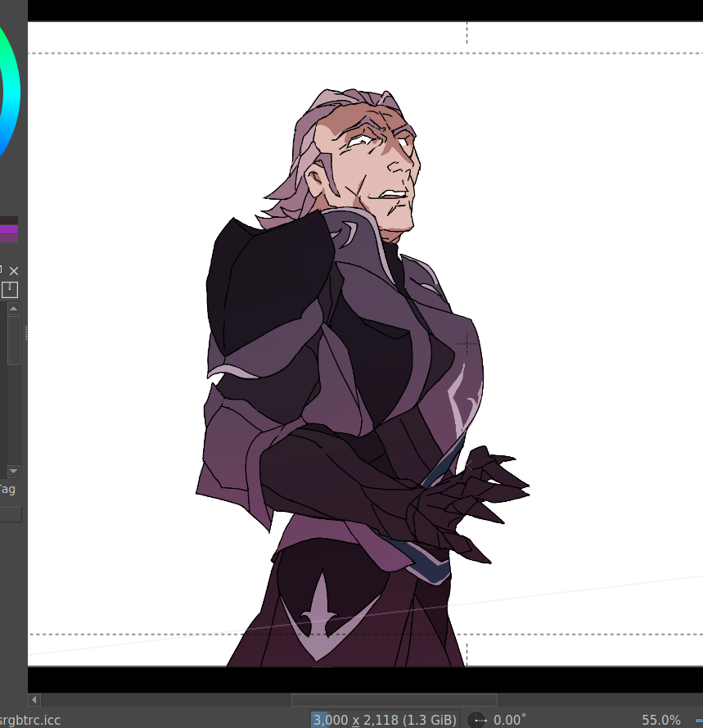The height and width of the screenshot is (728, 703).
Task: Click the left arrow of horizontal scrollbar
Action: [34, 700]
